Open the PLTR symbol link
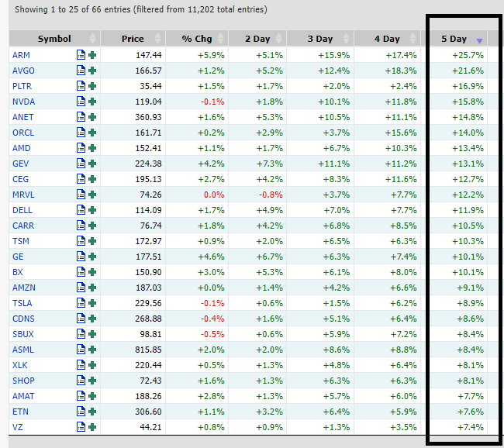 22,86
